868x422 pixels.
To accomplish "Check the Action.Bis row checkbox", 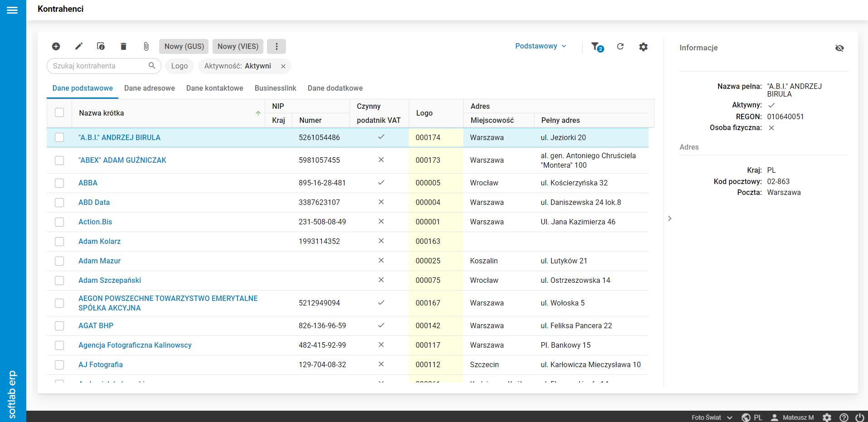I will click(59, 222).
